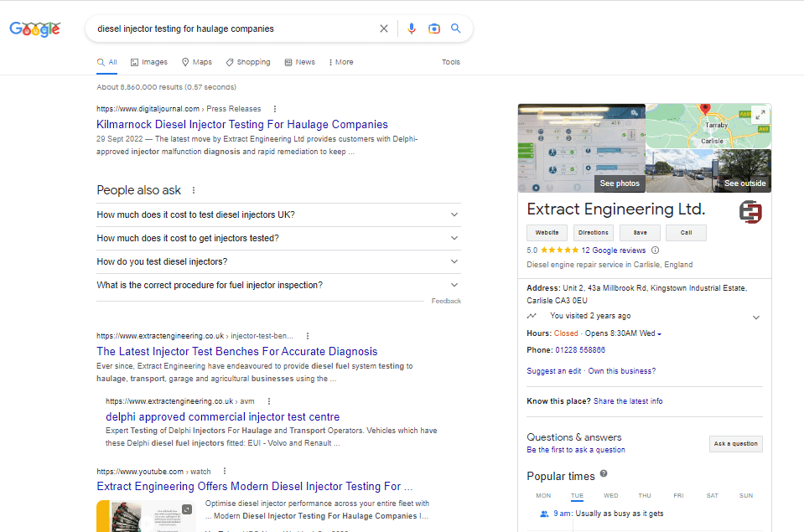Select WED in Popular times
804x532 pixels.
coord(610,496)
